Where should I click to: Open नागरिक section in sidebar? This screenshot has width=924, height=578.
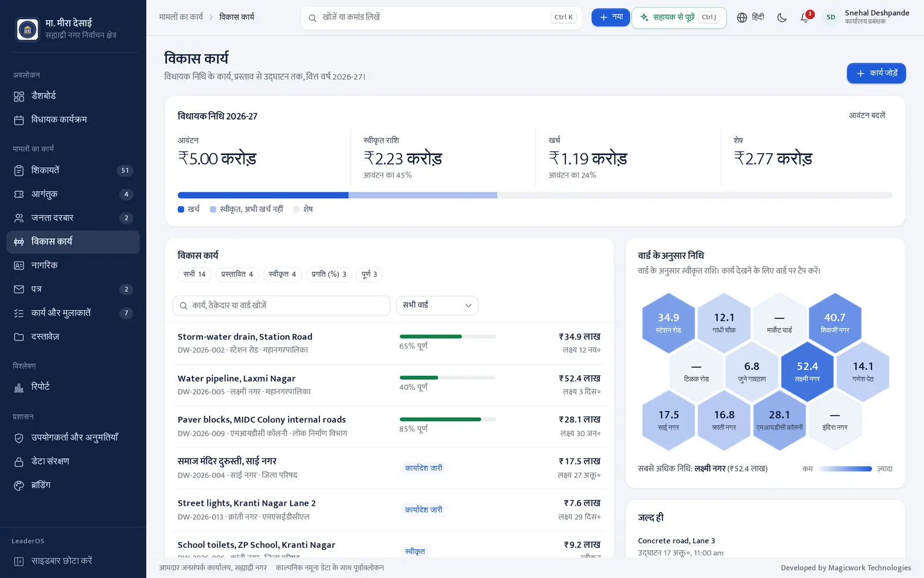click(73, 265)
